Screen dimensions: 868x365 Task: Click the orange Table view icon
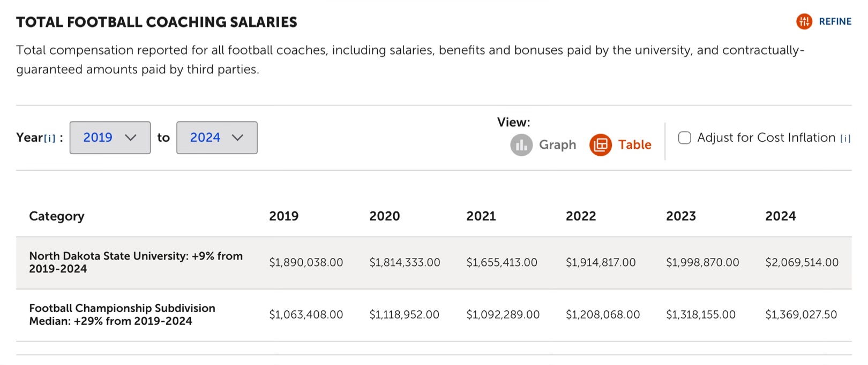(601, 145)
